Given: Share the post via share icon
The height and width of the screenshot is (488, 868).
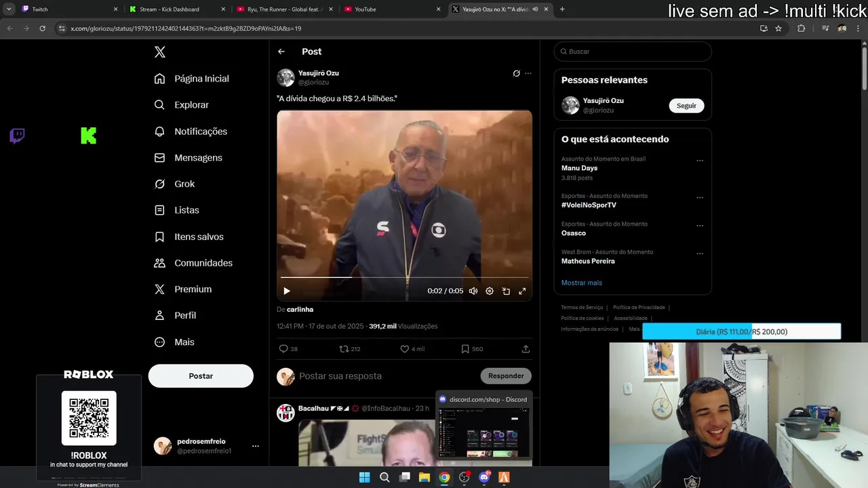Looking at the screenshot, I should (526, 349).
